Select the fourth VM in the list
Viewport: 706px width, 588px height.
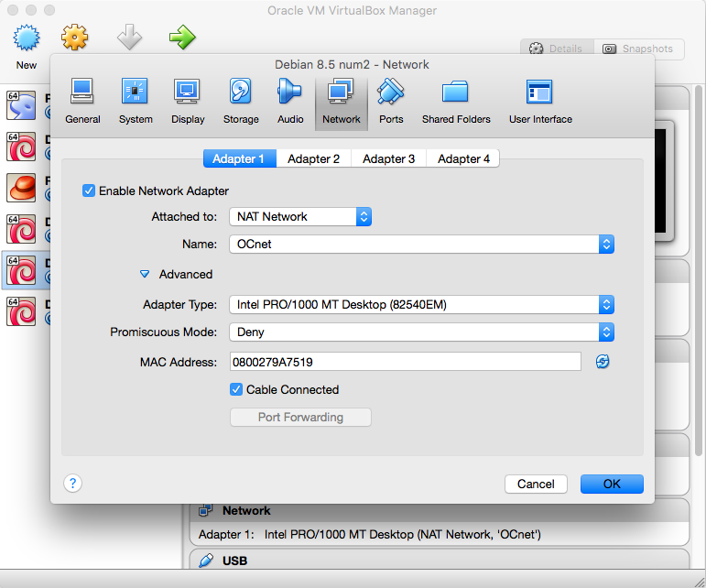[27, 229]
